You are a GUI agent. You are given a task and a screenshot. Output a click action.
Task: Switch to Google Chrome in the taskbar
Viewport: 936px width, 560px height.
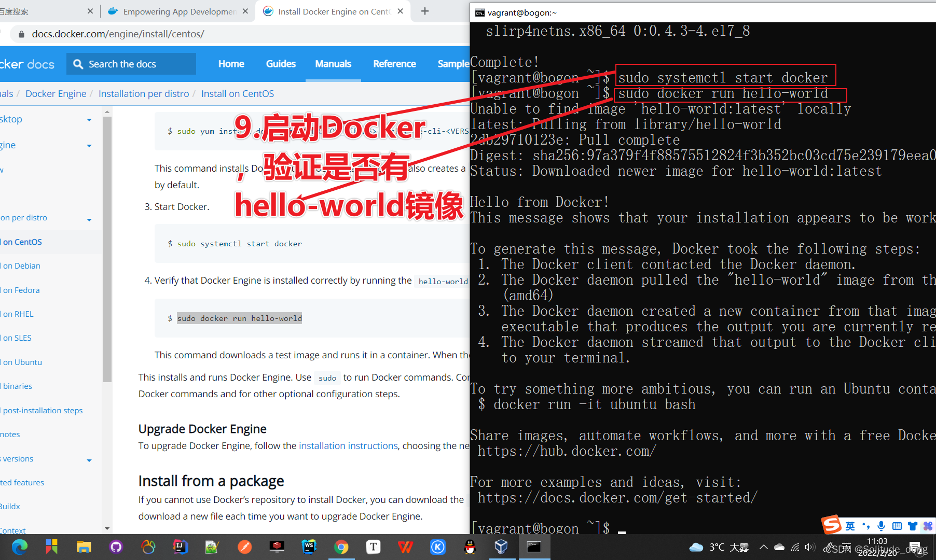tap(341, 547)
